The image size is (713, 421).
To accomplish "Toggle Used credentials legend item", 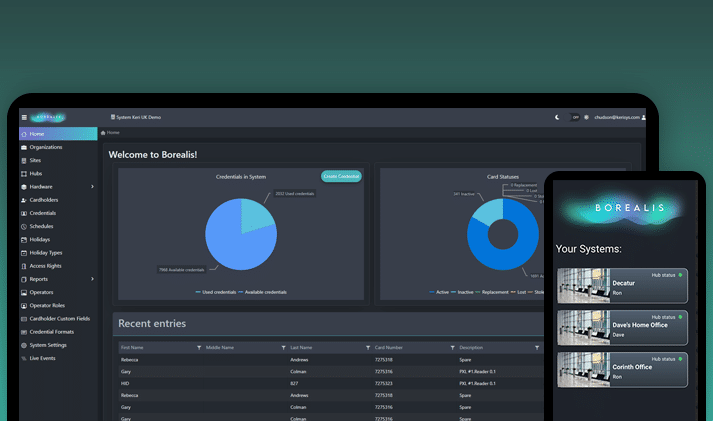I will pos(216,292).
